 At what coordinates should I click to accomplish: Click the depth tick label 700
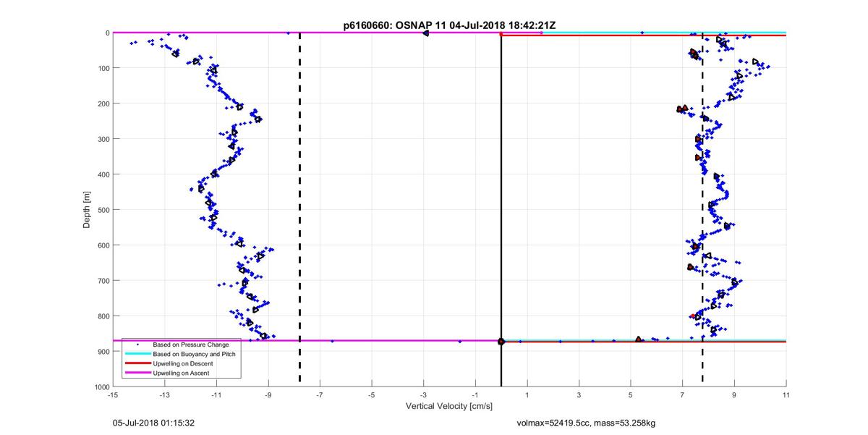[103, 281]
